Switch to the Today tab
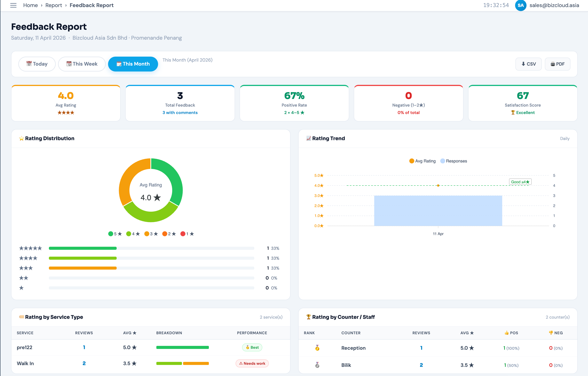This screenshot has width=588, height=376. [x=37, y=64]
